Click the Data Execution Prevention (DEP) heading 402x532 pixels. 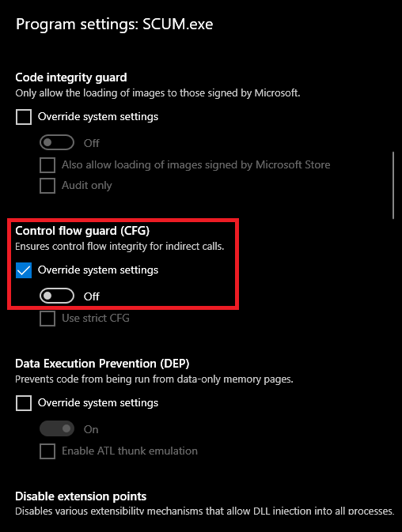(102, 364)
